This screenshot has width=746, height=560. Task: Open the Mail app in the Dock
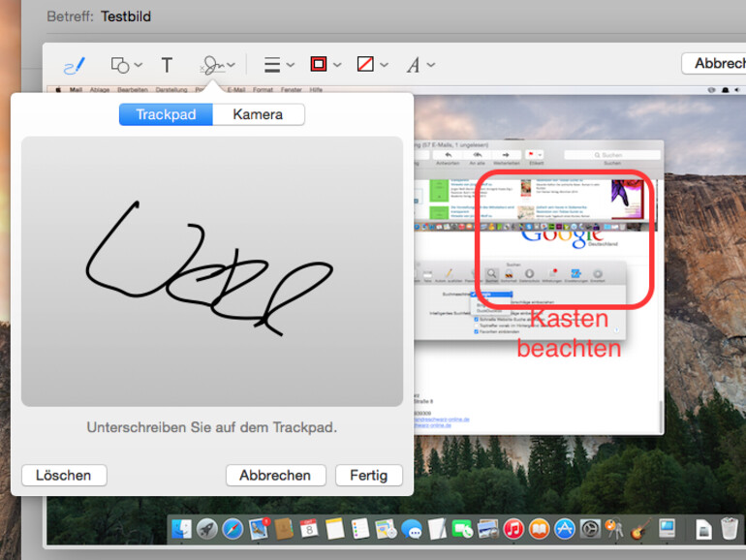tap(259, 529)
